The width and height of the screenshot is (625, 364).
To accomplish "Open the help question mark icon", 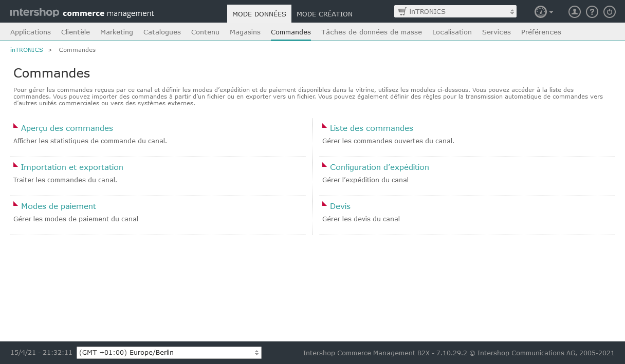I will 592,12.
